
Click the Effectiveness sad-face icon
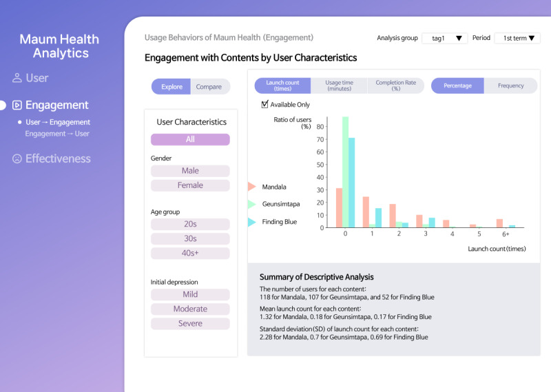click(x=17, y=158)
